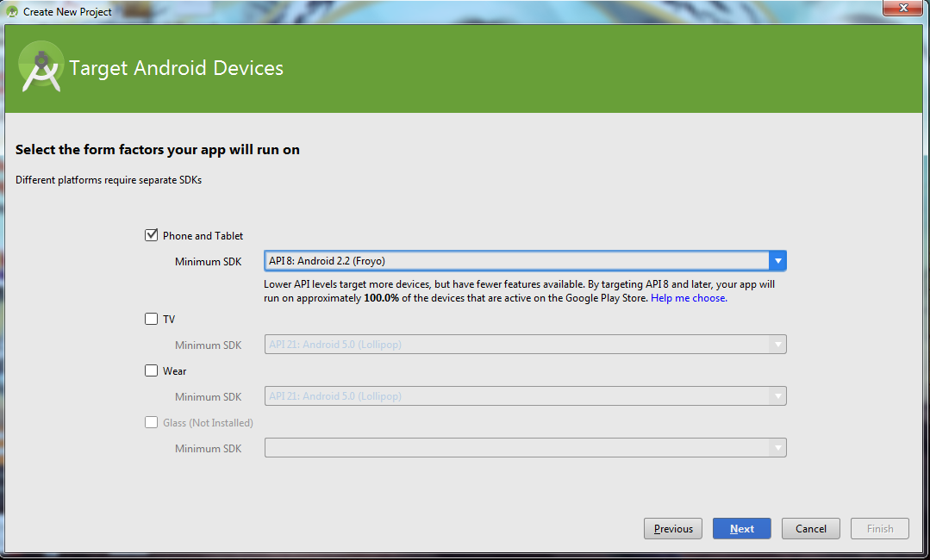Click 'Different platforms require separate SDKs' text
930x560 pixels.
tap(109, 180)
